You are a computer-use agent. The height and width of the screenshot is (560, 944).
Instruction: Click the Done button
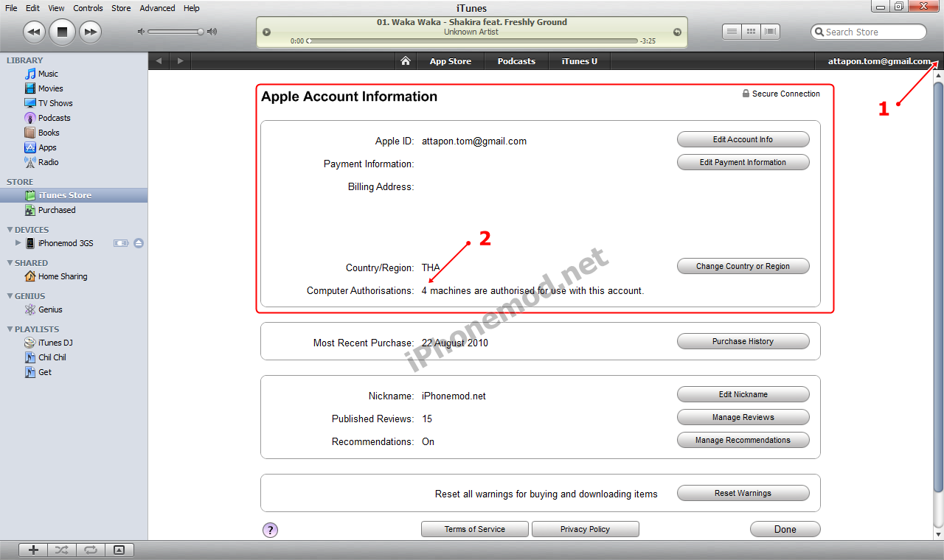(785, 529)
